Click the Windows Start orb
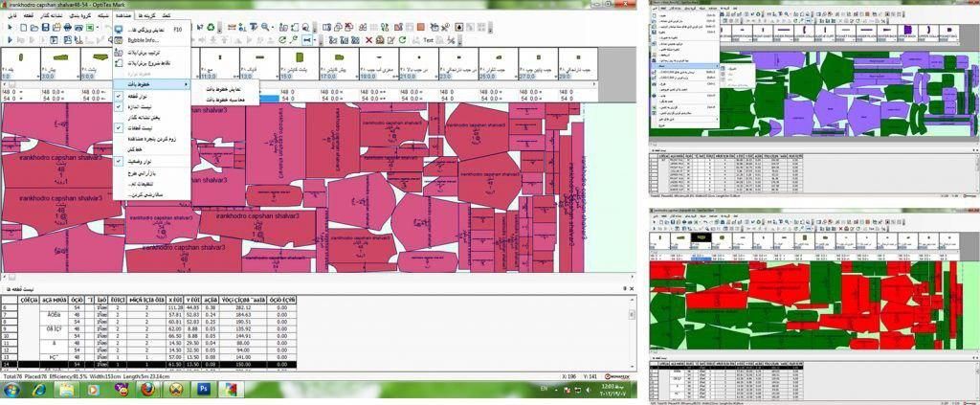Screen dimensions: 980x405 11,390
